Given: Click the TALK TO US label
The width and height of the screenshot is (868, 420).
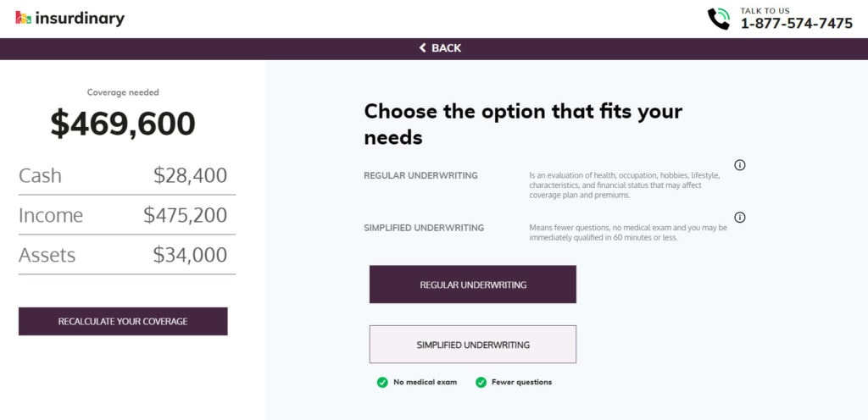Looking at the screenshot, I should coord(765,10).
